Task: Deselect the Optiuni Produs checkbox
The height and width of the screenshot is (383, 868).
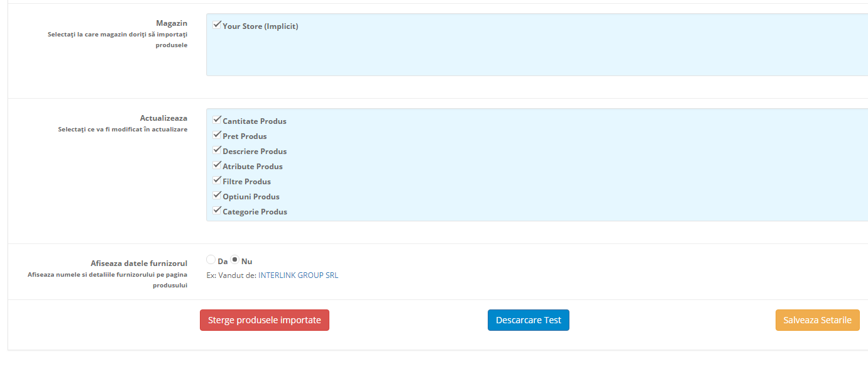Action: 217,194
